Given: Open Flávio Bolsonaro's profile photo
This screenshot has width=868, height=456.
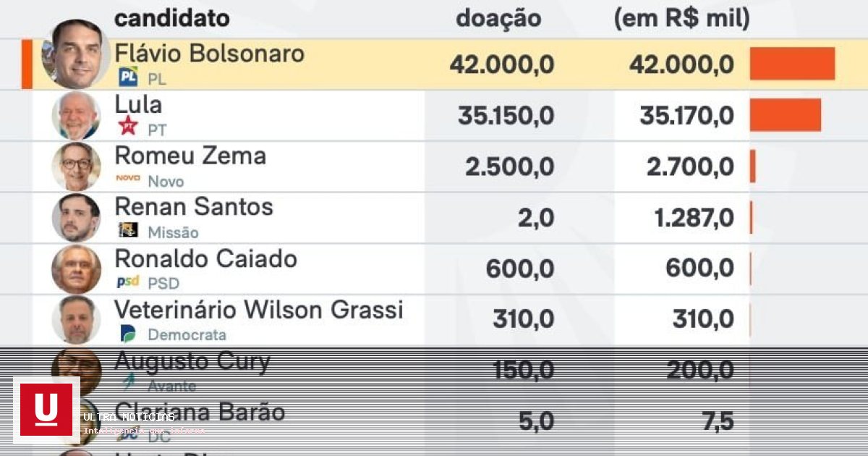Looking at the screenshot, I should pos(71,54).
